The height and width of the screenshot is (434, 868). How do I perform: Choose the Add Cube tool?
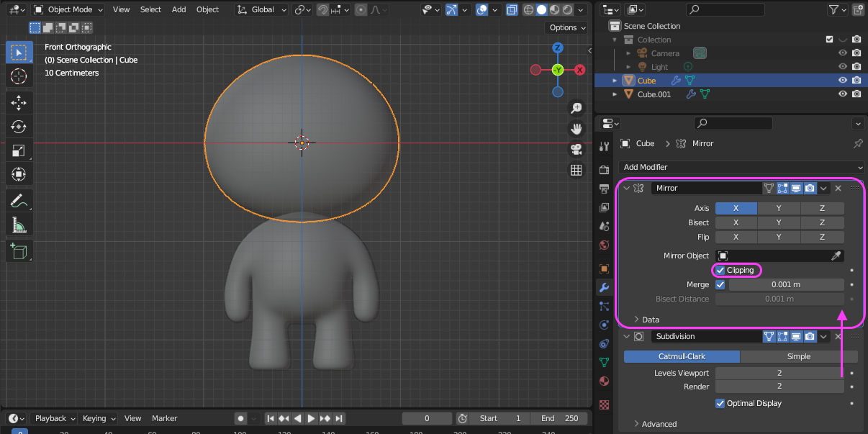(x=19, y=250)
